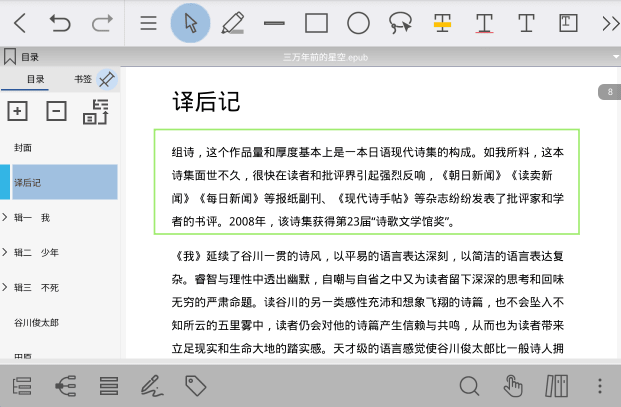This screenshot has width=621, height=407.
Task: Open the 谷川俊太郎 entry
Action: (x=36, y=323)
